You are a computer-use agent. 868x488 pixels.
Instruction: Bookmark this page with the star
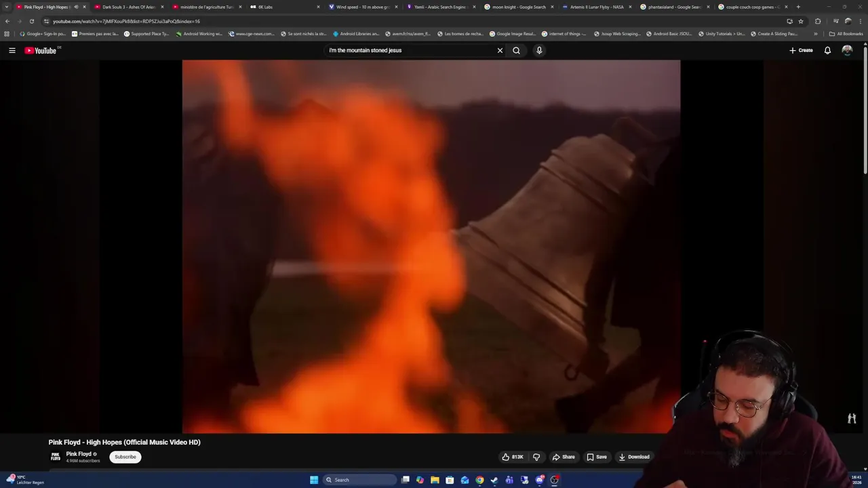pos(801,21)
